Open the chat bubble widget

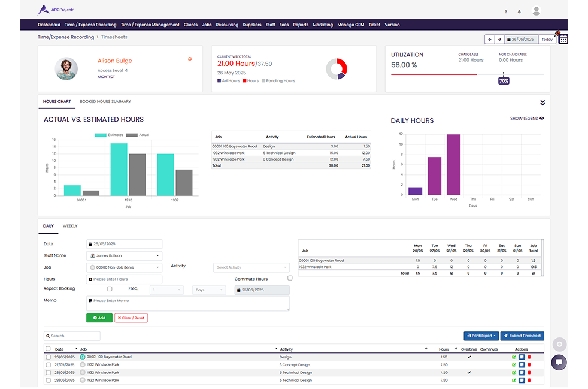pos(559,362)
